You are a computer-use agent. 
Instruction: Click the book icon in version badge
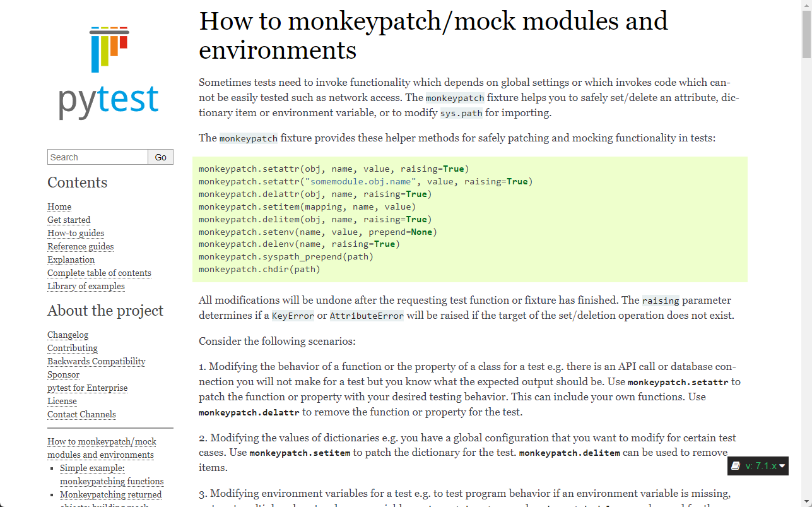pyautogui.click(x=736, y=466)
